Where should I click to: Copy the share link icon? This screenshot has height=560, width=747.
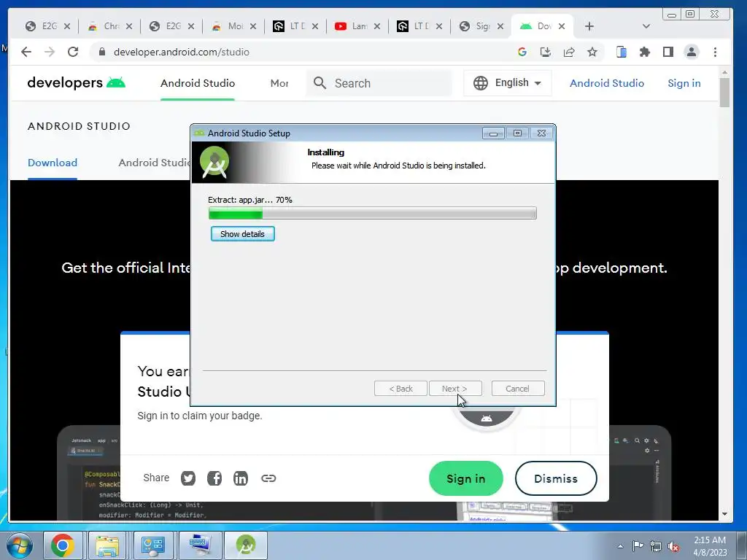[268, 478]
